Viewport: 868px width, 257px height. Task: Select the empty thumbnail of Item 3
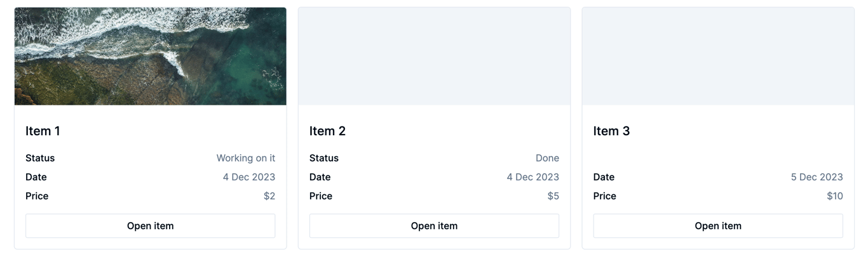pos(717,56)
